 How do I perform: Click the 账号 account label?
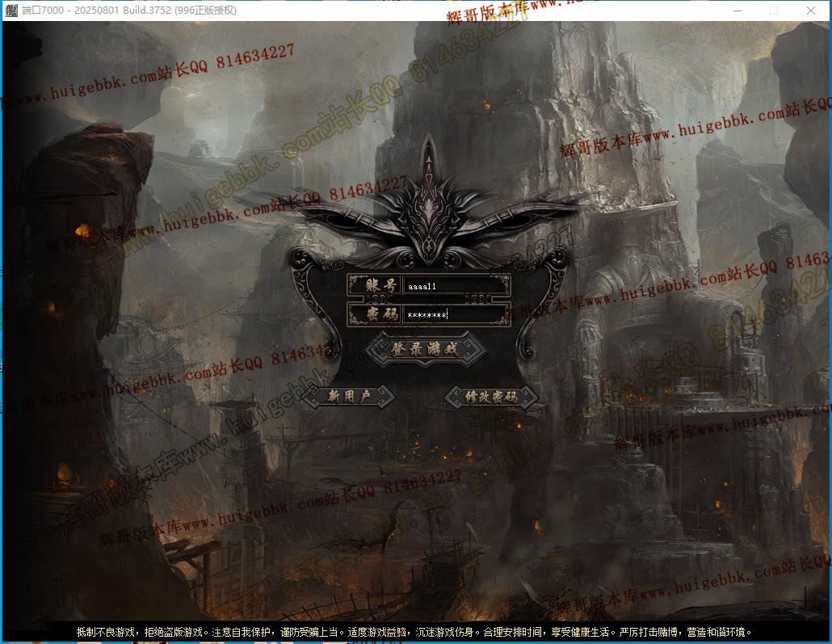pyautogui.click(x=373, y=286)
